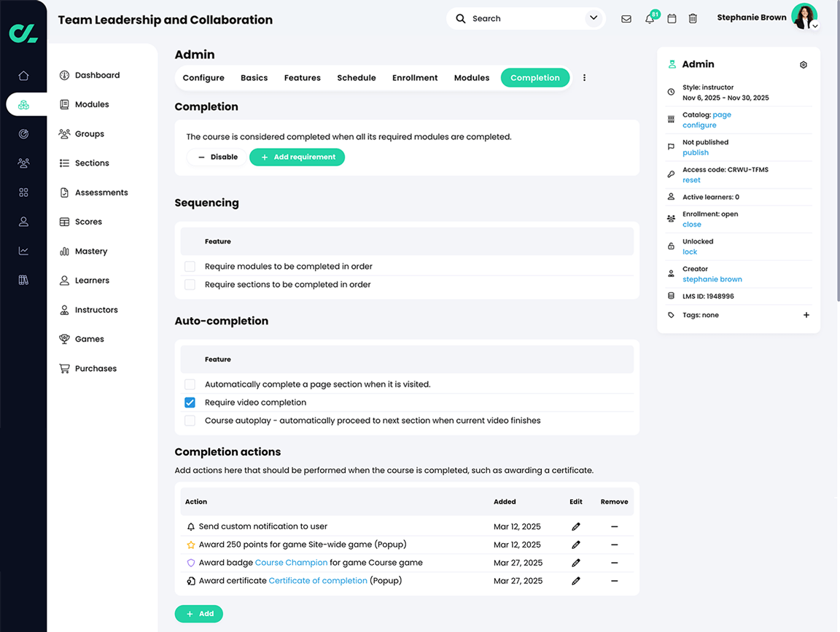The image size is (840, 632).
Task: Select the highlighted Modules icon in dark sidebar
Action: [23, 104]
